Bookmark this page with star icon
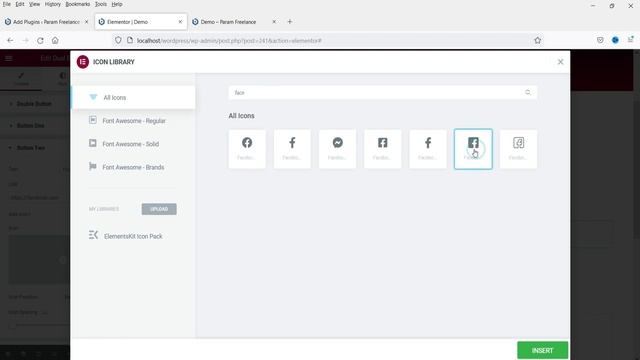Viewport: 640px width, 360px height. (538, 40)
